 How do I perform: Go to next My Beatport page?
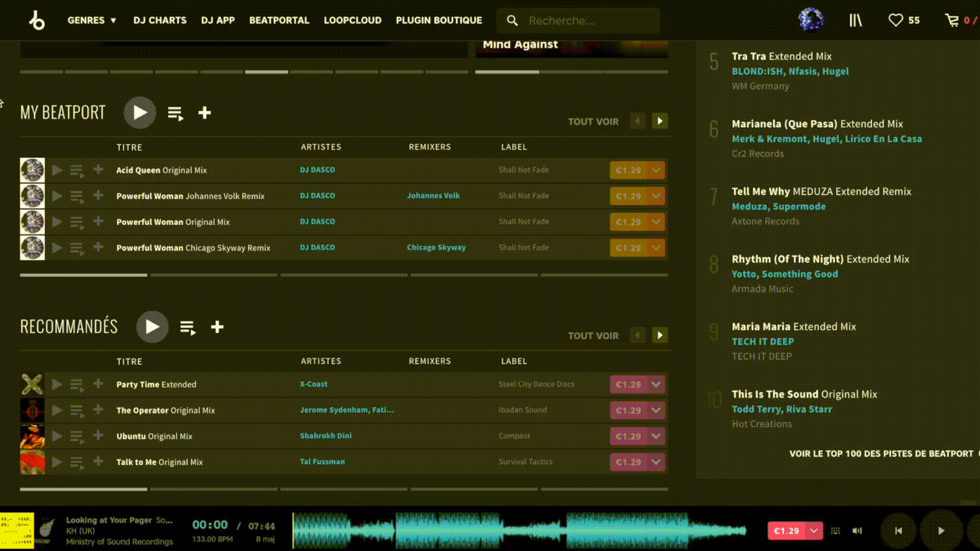tap(659, 121)
